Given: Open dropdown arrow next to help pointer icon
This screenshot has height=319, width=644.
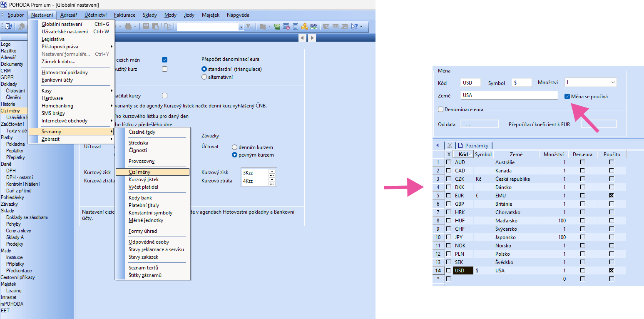Looking at the screenshot, I should coord(361,26).
